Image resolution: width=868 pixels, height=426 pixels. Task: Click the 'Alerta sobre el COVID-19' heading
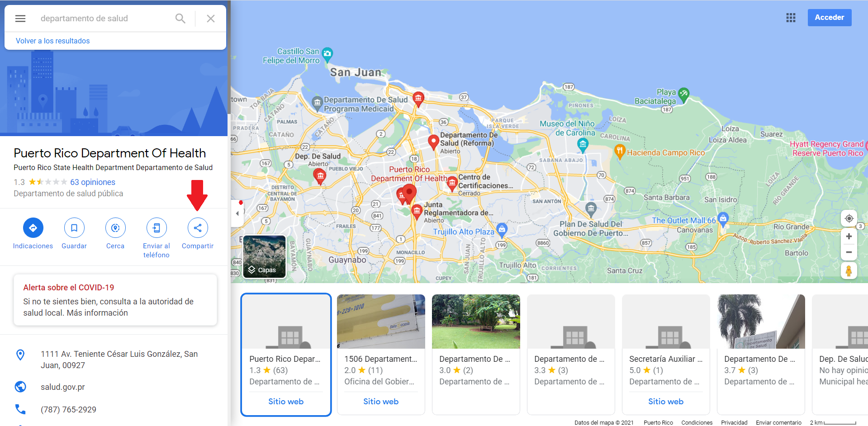click(69, 288)
